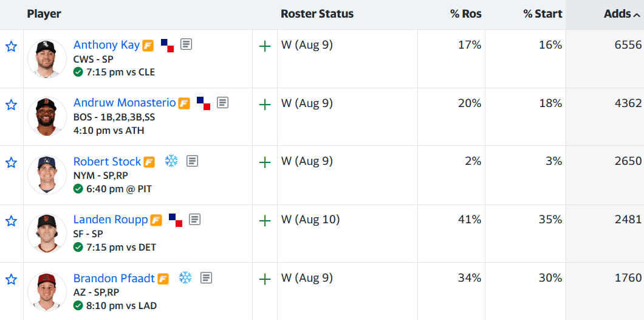The image size is (644, 320).
Task: Click orange fantasy badge next to Landen Roupp
Action: pos(156,220)
